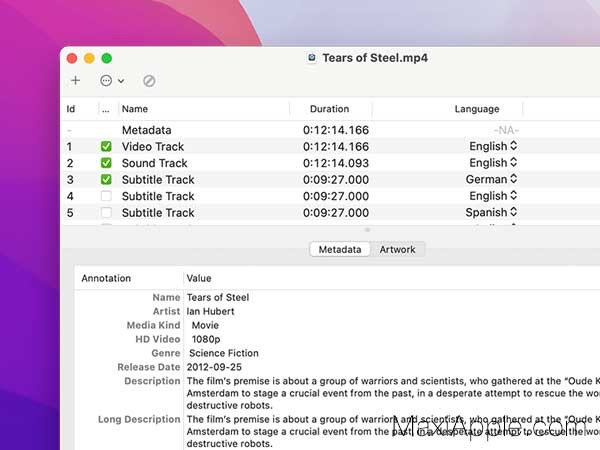Viewport: 600px width, 450px height.
Task: Open the HD Video 1080p popup
Action: [206, 339]
